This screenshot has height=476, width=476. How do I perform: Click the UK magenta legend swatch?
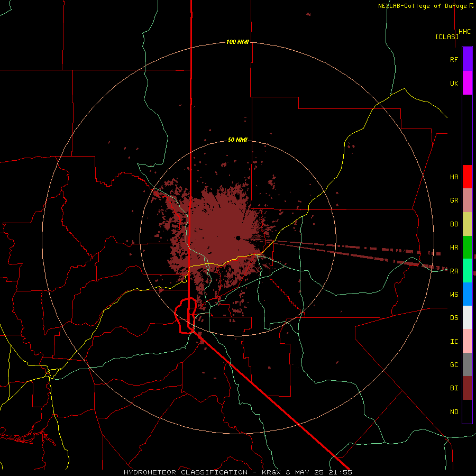tap(467, 83)
